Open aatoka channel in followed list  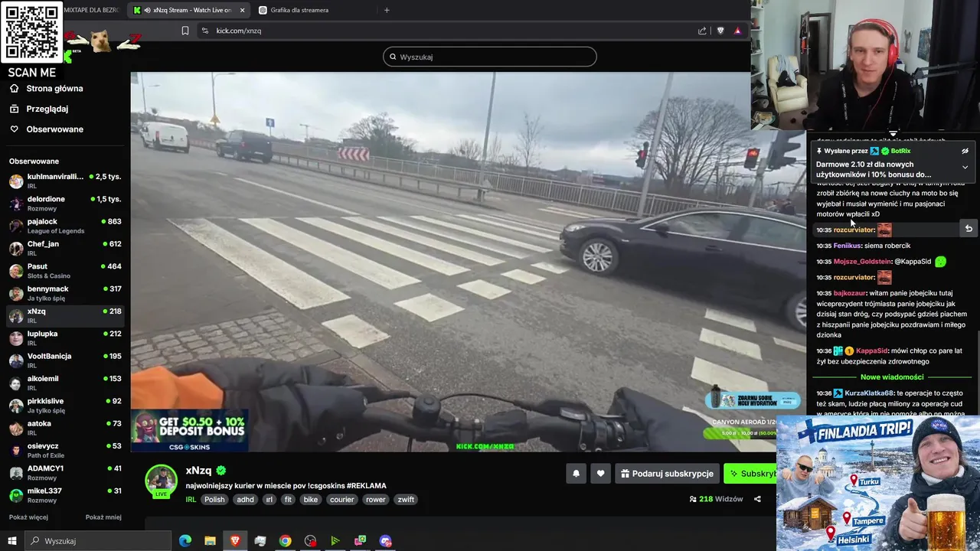65,428
